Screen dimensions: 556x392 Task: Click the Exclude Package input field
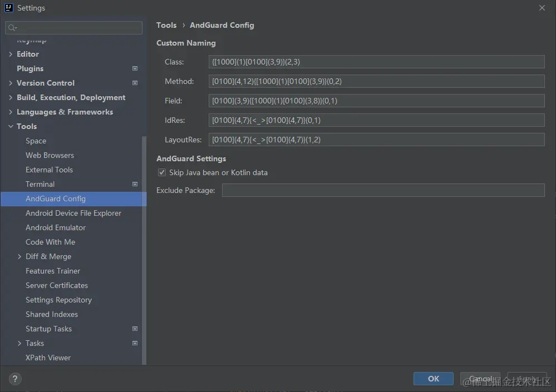(x=383, y=190)
